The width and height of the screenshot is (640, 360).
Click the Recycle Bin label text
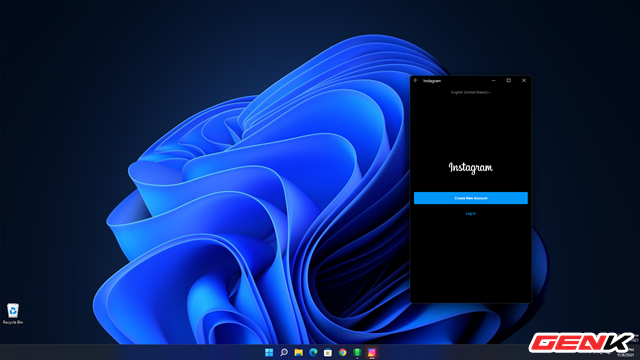(13, 322)
